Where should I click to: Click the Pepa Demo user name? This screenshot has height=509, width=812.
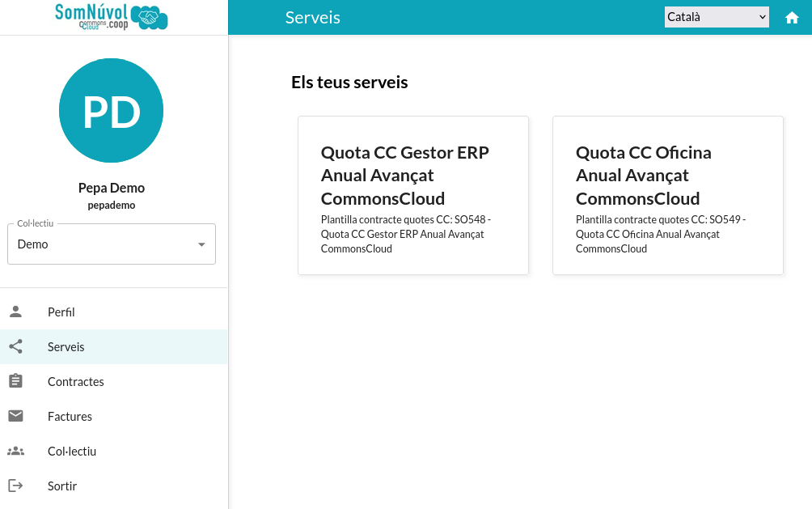coord(112,188)
